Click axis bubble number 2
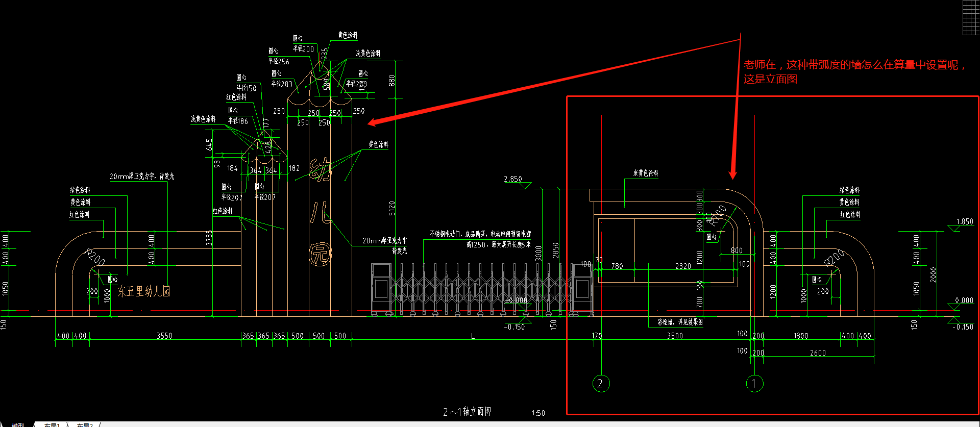The image size is (980, 427). point(601,383)
